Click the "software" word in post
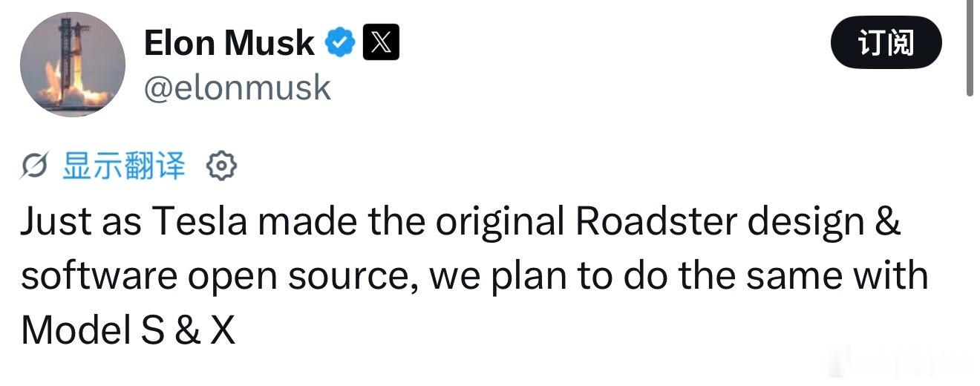 [x=99, y=276]
